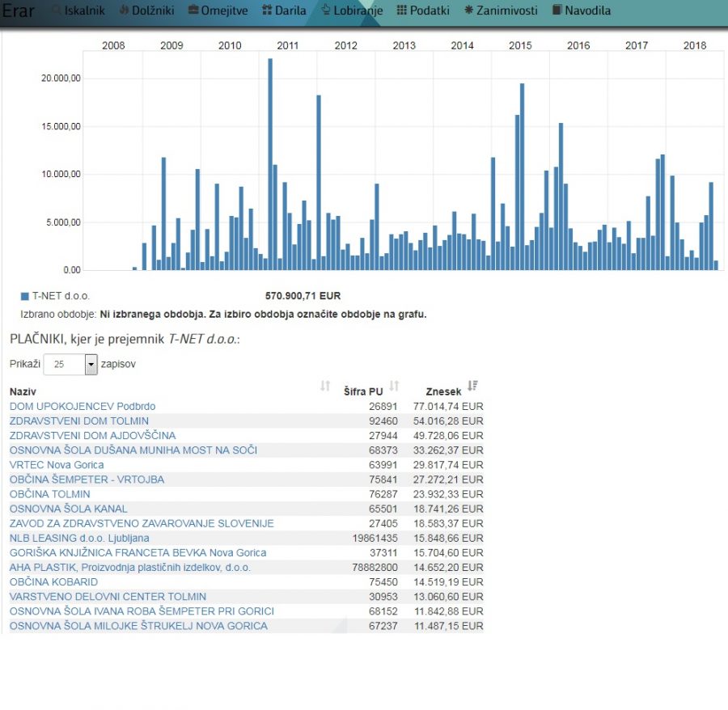Open VRTEC Nova Gorica link
The width and height of the screenshot is (728, 710).
coord(57,465)
